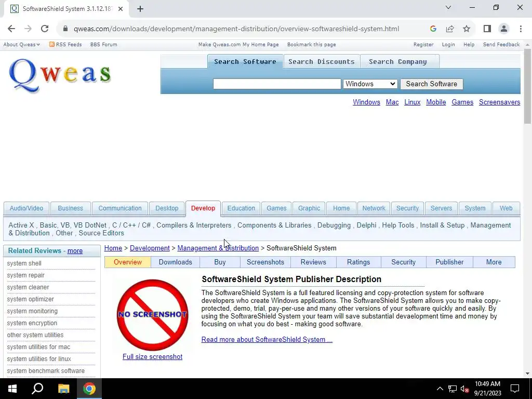532x399 pixels.
Task: Go back using the browser back arrow
Action: pyautogui.click(x=11, y=29)
